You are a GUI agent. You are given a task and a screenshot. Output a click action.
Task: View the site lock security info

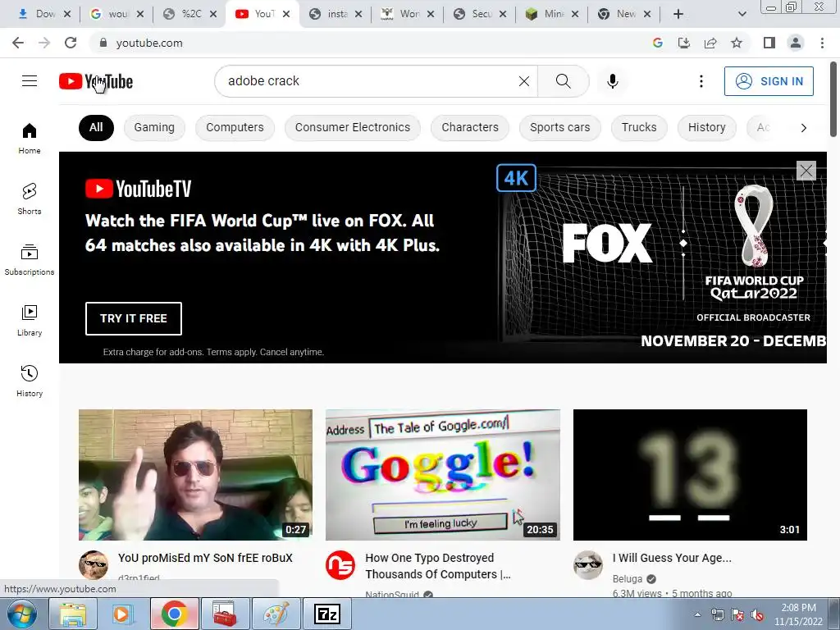click(x=103, y=43)
